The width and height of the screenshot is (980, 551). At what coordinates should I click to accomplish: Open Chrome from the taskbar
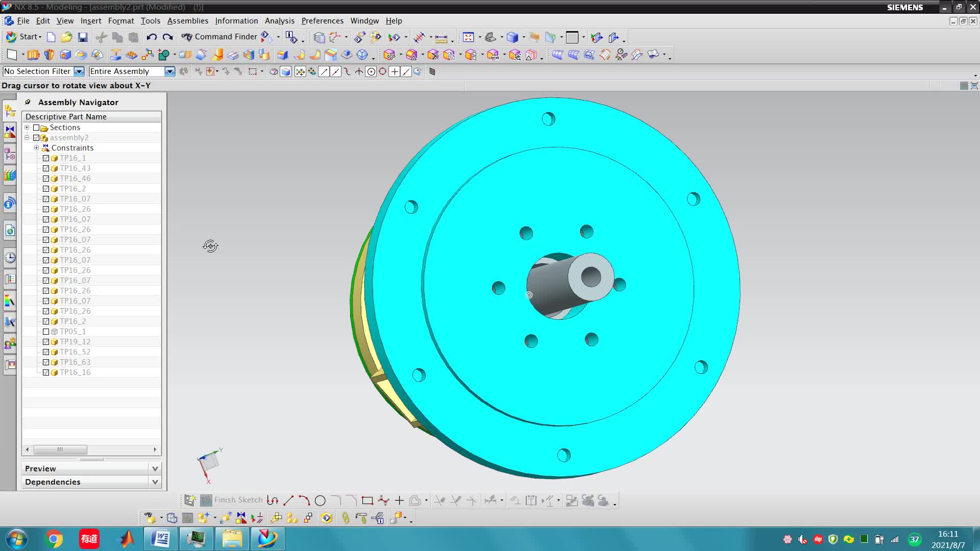tap(54, 539)
